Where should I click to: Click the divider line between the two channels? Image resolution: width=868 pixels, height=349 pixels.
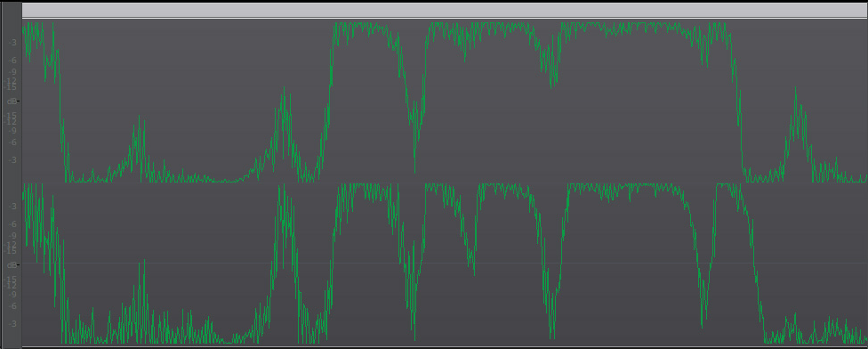tap(444, 183)
